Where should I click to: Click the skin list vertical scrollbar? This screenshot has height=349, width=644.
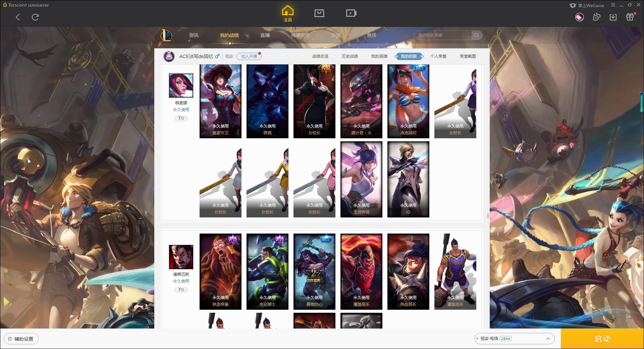(x=488, y=215)
